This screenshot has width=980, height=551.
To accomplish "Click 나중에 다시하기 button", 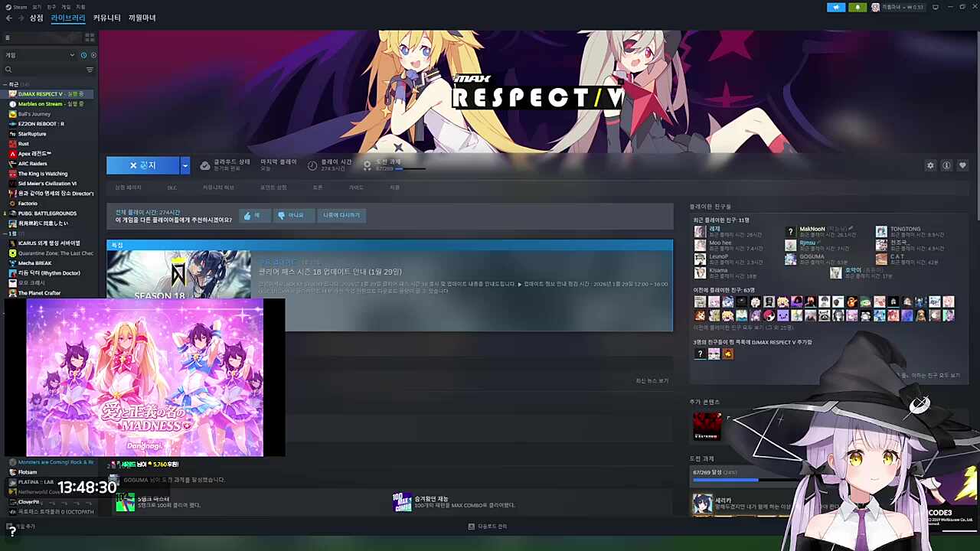I will pos(341,216).
